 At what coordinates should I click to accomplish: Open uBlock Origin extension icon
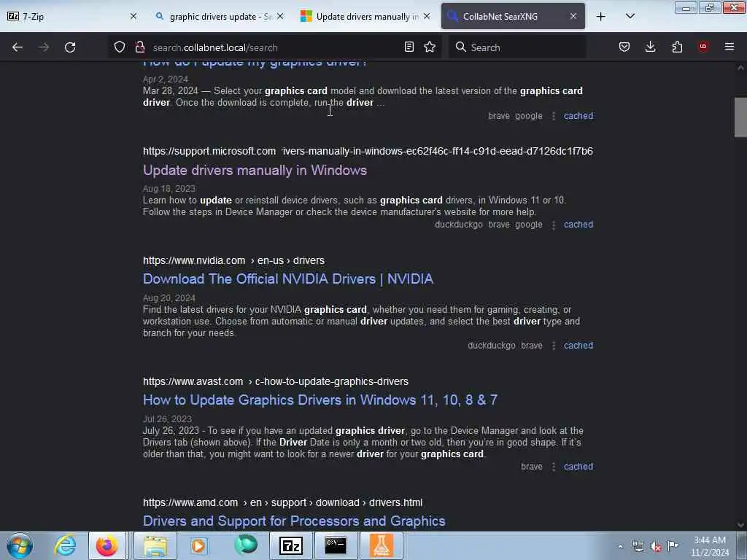703,47
